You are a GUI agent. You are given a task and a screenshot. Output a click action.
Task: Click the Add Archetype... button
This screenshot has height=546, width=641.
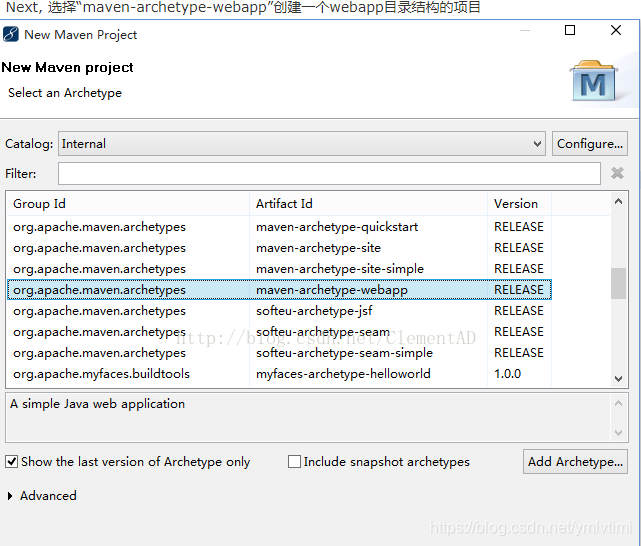click(x=575, y=462)
